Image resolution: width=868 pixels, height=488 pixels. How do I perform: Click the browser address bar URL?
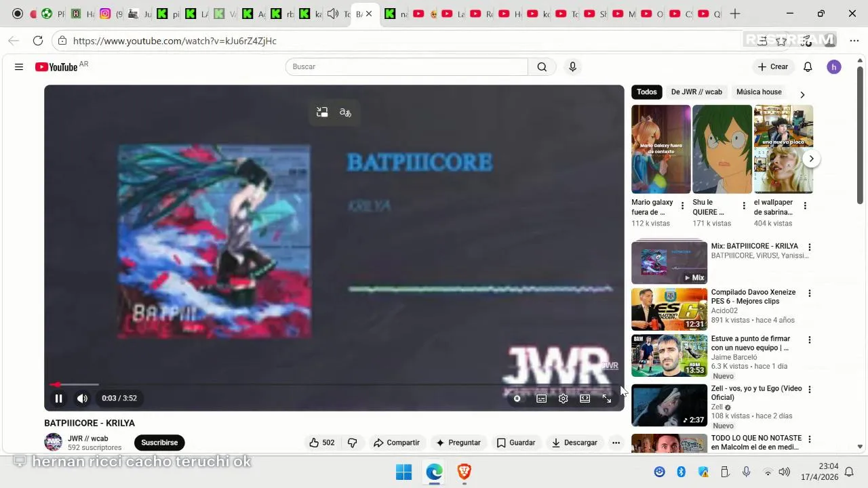point(175,41)
